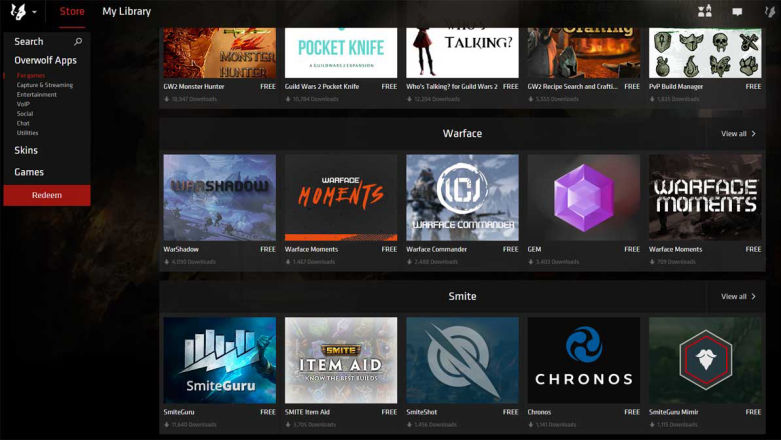
Task: Open the GEM purple gem app icon
Action: 583,197
